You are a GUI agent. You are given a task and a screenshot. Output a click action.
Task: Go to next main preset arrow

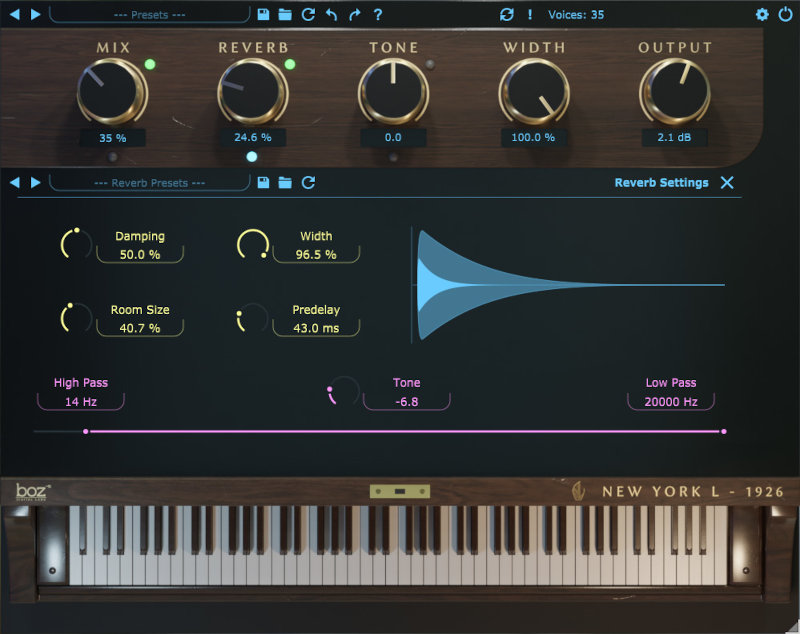click(36, 14)
